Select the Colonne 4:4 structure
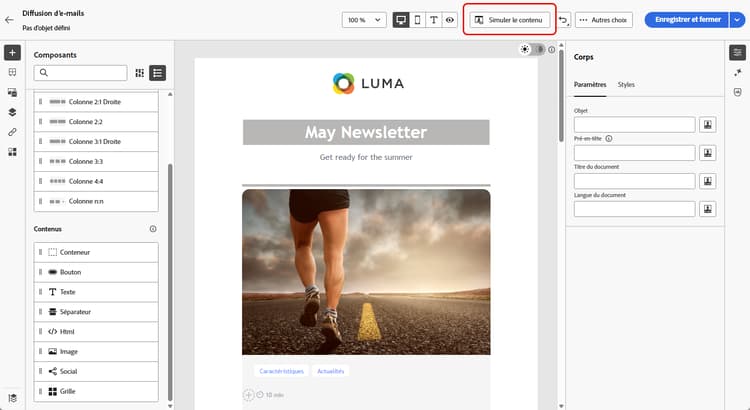This screenshot has height=410, width=750. (x=96, y=181)
